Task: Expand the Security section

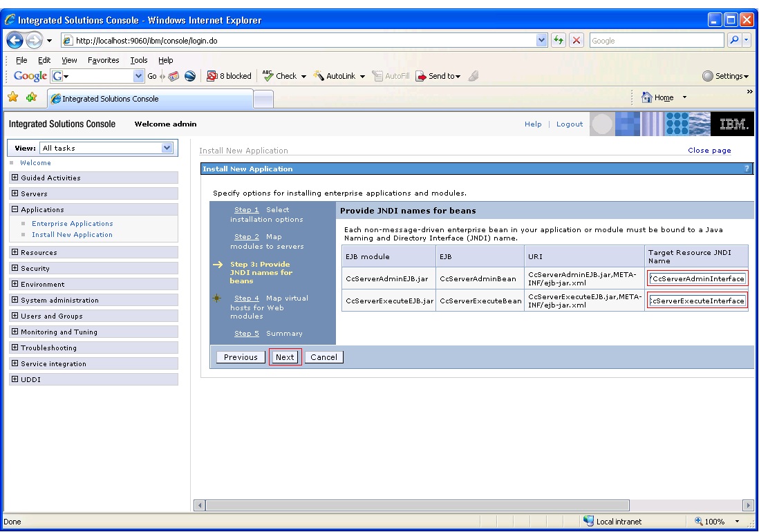Action: 15,268
